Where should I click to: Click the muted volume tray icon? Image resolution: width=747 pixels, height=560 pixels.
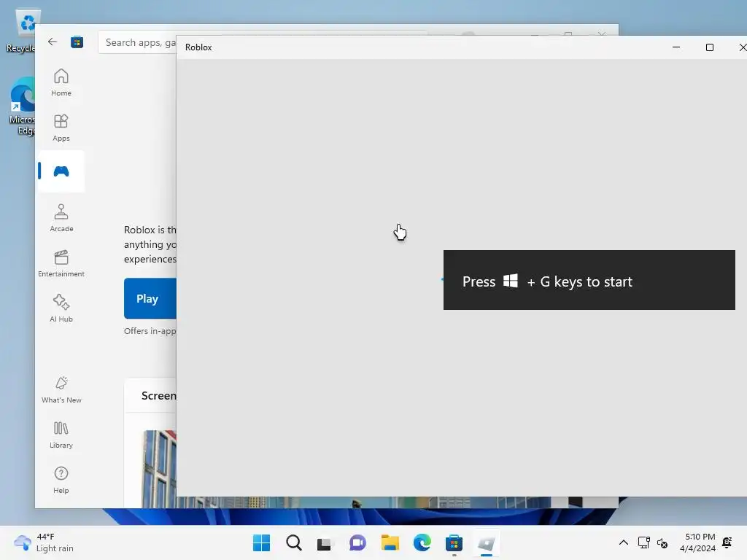pos(662,542)
